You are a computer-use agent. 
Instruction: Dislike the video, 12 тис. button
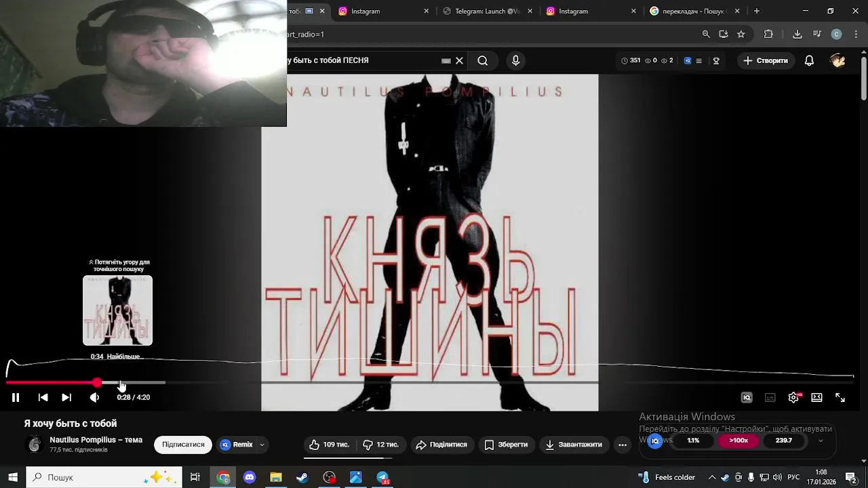380,445
